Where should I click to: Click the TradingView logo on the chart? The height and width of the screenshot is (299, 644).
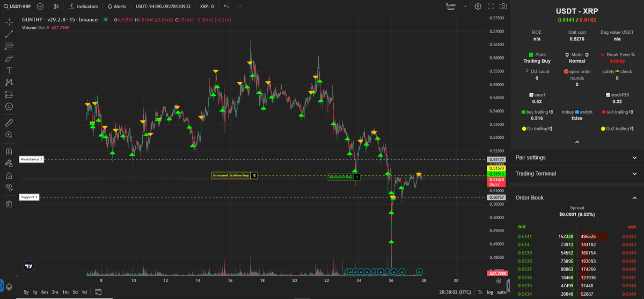click(28, 266)
